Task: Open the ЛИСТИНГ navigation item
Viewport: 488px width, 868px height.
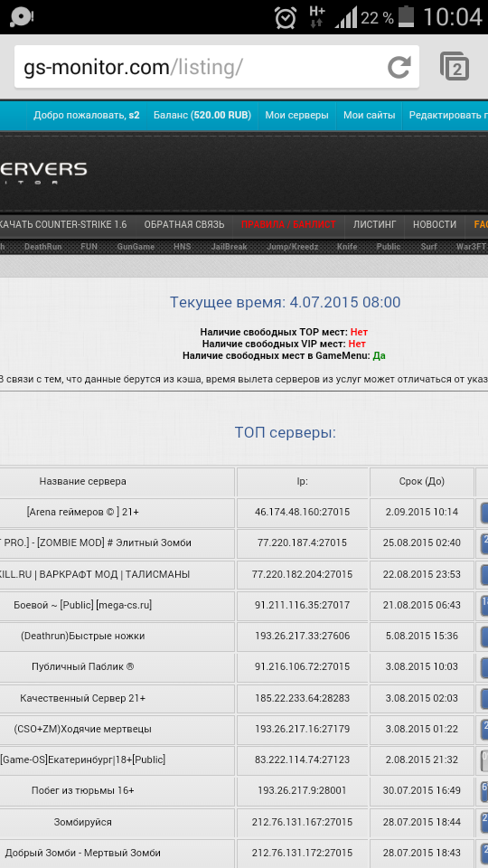Action: click(374, 224)
